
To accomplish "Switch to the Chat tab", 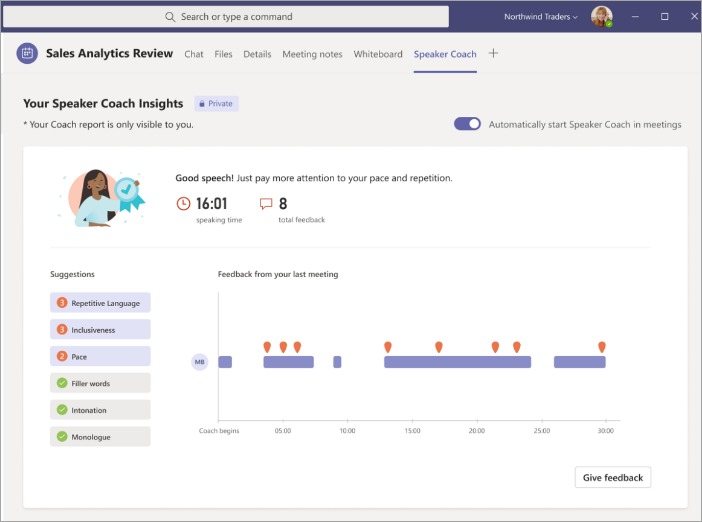I will [x=193, y=54].
